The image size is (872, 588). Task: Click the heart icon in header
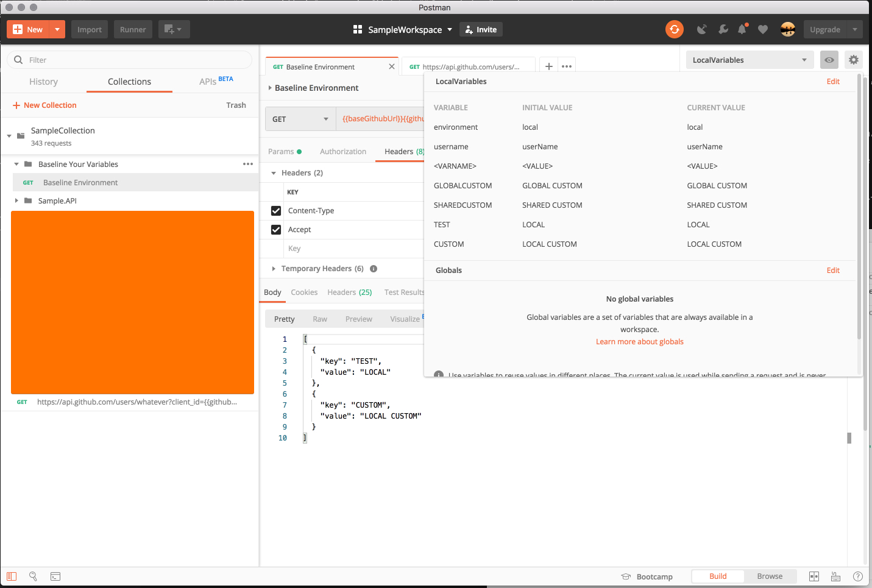tap(762, 29)
